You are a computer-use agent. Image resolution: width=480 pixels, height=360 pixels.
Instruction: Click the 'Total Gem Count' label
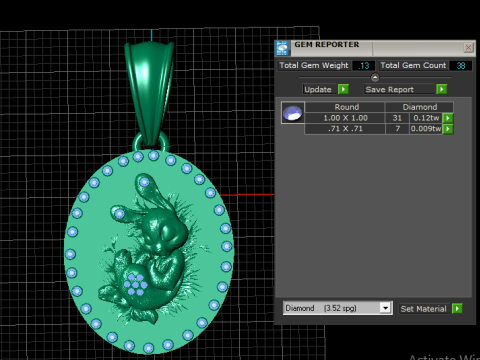coord(413,65)
